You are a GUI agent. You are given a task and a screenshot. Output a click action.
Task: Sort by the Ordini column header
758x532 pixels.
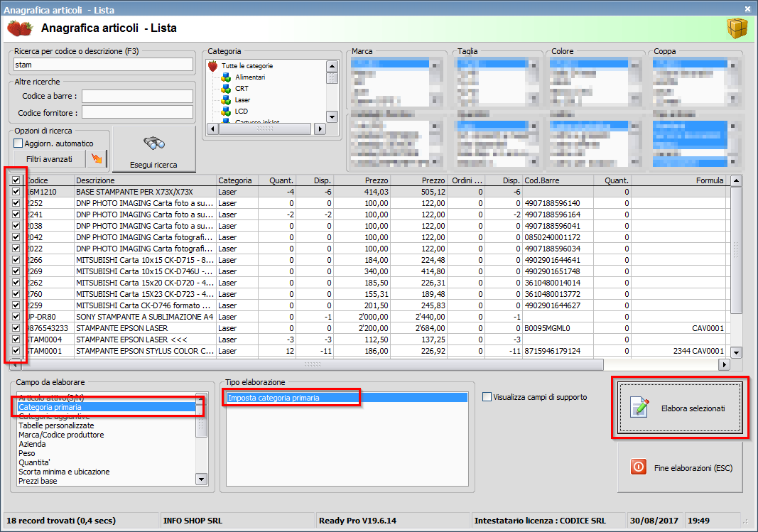[x=467, y=180]
